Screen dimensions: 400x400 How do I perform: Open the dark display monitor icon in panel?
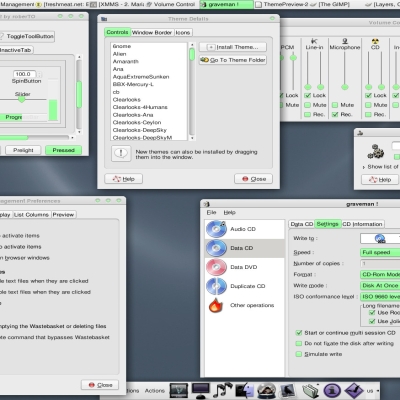point(201,390)
